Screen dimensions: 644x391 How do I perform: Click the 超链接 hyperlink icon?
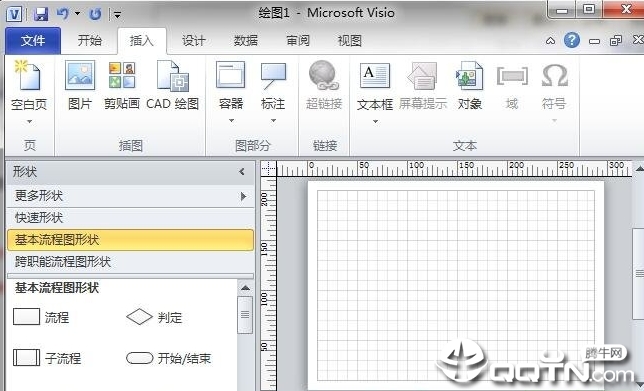[324, 75]
